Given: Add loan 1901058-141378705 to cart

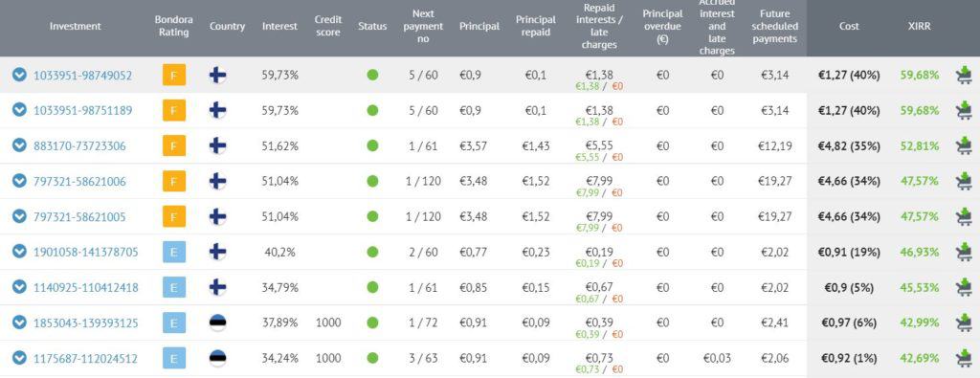Looking at the screenshot, I should click(963, 252).
